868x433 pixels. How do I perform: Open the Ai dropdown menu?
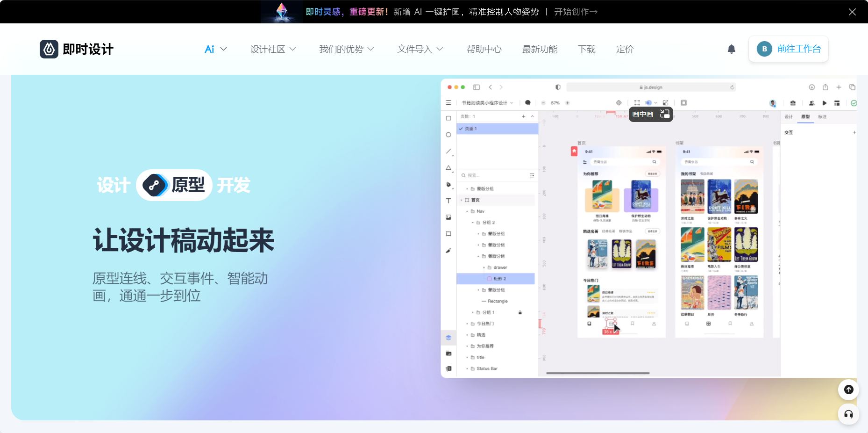[x=216, y=49]
